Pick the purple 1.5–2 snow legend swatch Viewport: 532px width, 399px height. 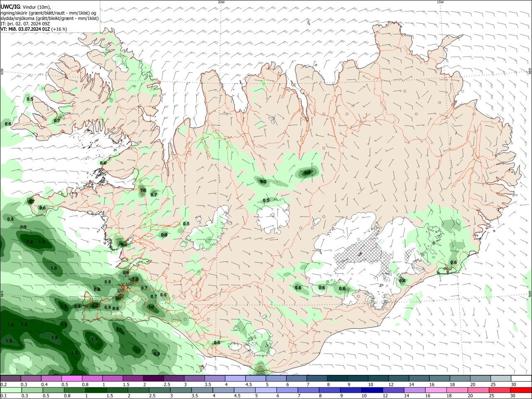click(x=133, y=379)
